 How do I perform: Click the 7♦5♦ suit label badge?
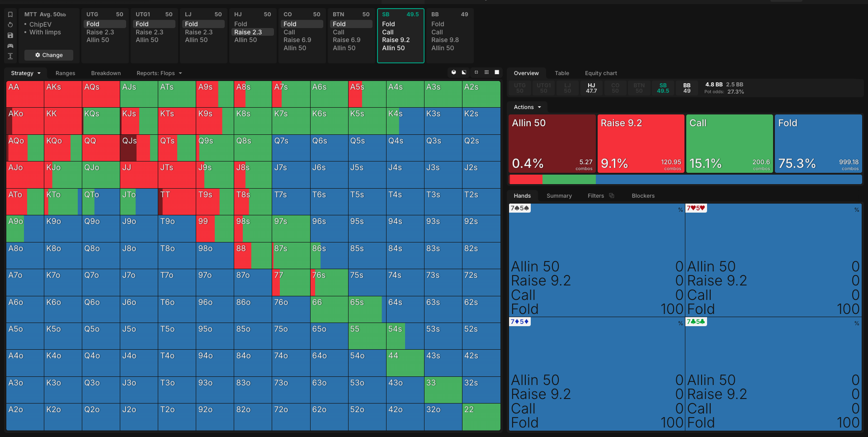(519, 322)
